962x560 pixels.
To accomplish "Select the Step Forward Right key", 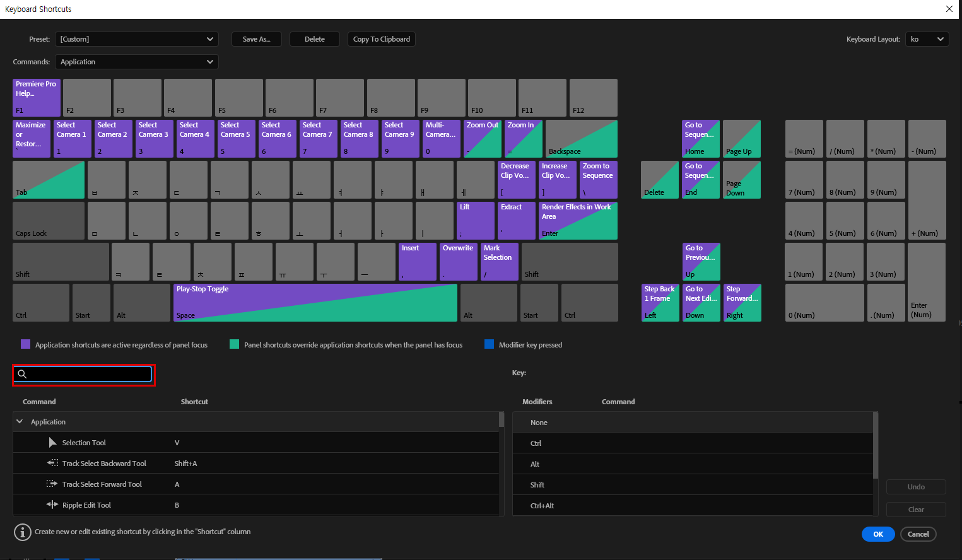I will coord(742,303).
